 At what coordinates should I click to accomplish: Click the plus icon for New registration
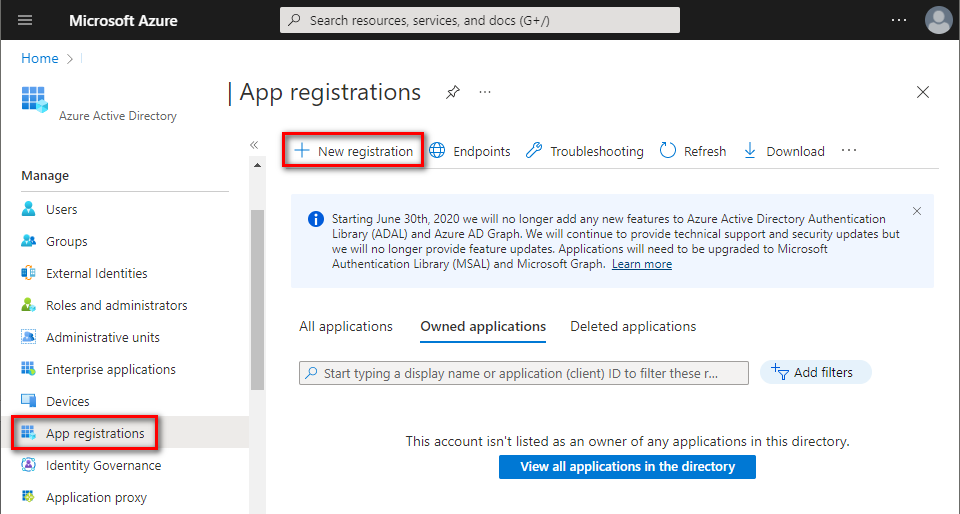pyautogui.click(x=302, y=151)
